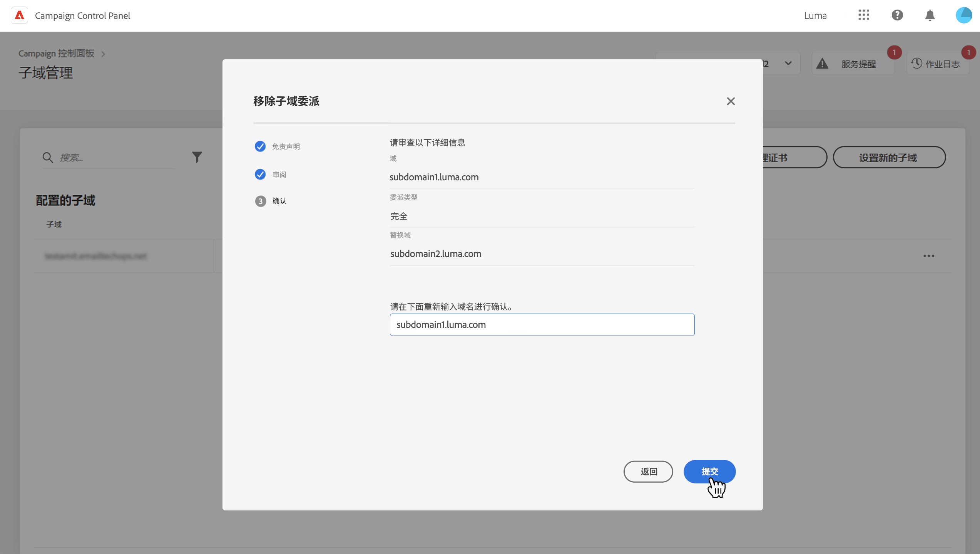Click the domain name confirmation field

coord(542,324)
